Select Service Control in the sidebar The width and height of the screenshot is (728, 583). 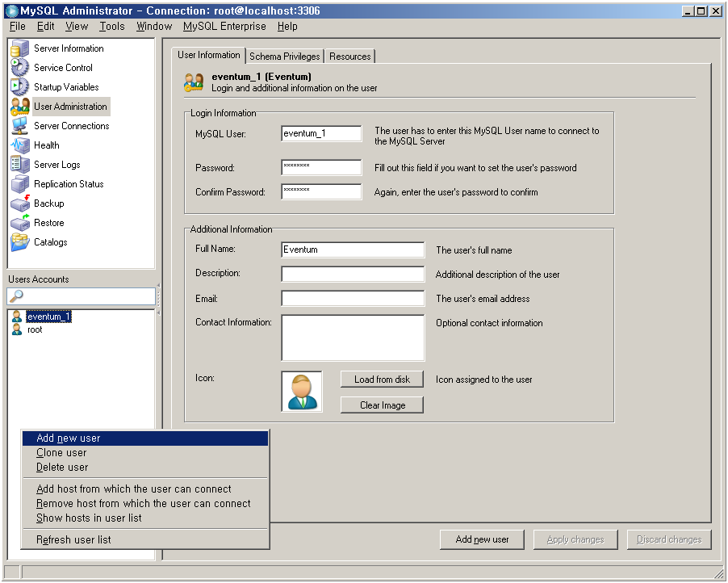tap(63, 68)
